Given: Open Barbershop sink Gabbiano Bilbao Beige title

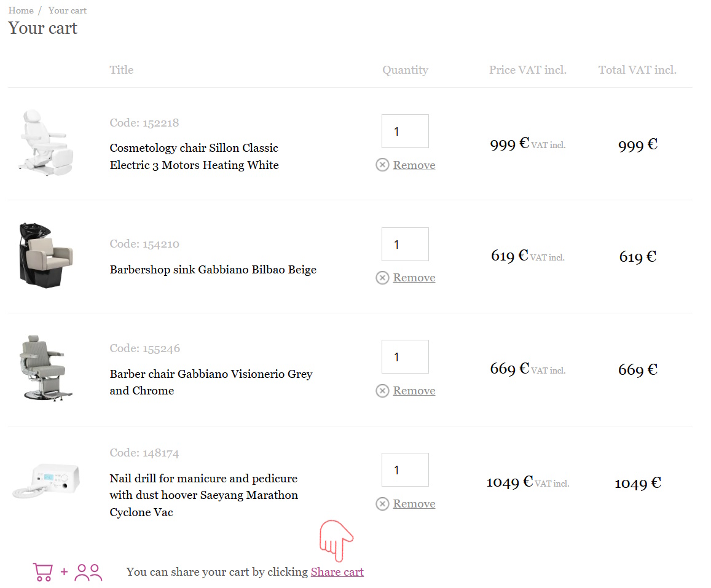Looking at the screenshot, I should pyautogui.click(x=213, y=270).
